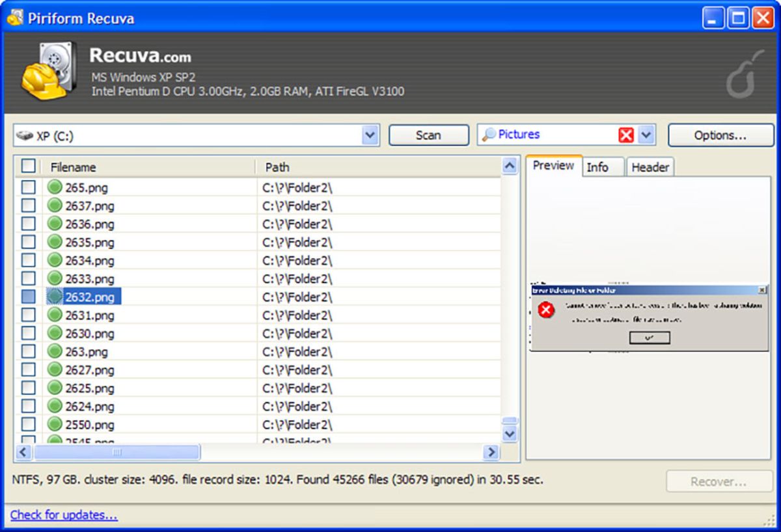Minimize the Piriform Recuva window
781x532 pixels.
point(713,18)
